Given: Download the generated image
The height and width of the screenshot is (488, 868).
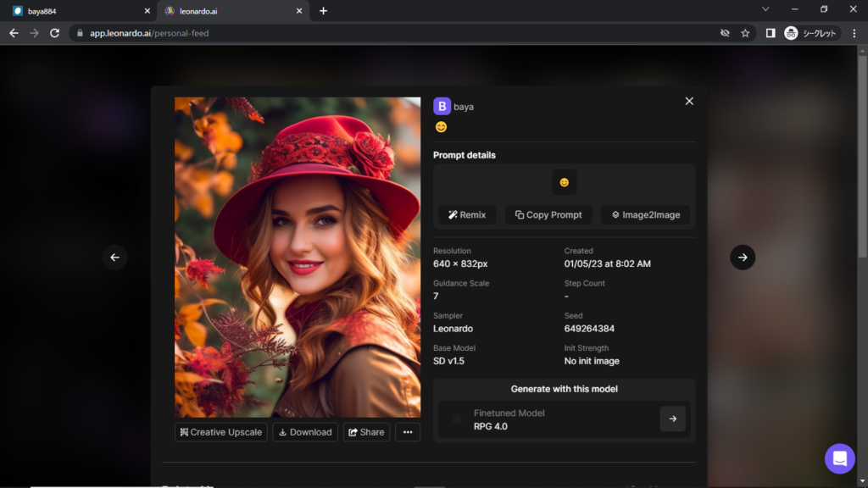Looking at the screenshot, I should pyautogui.click(x=305, y=432).
